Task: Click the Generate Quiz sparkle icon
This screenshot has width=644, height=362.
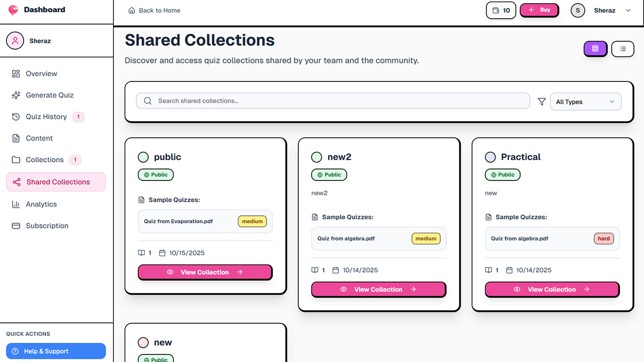Action: click(16, 95)
